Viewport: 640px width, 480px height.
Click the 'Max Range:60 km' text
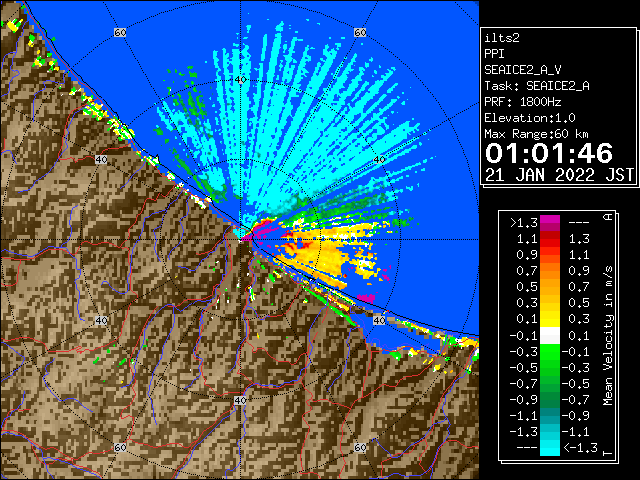[536, 134]
